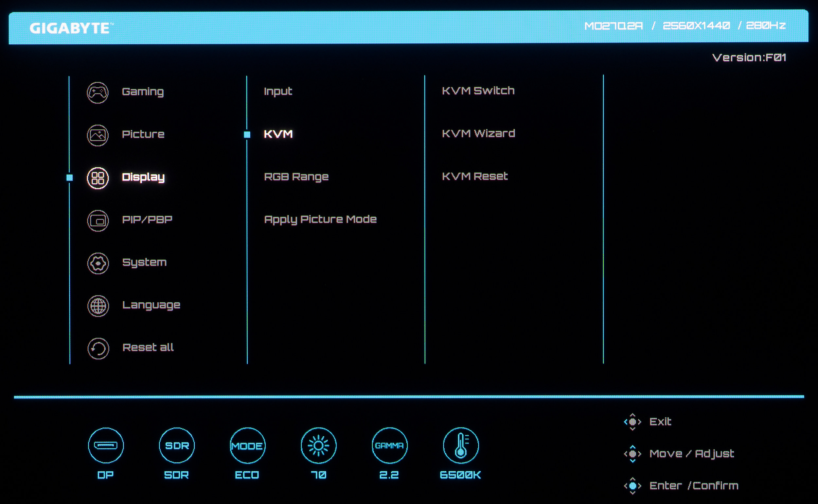Open the Input submenu
Image resolution: width=818 pixels, height=504 pixels.
coord(278,91)
